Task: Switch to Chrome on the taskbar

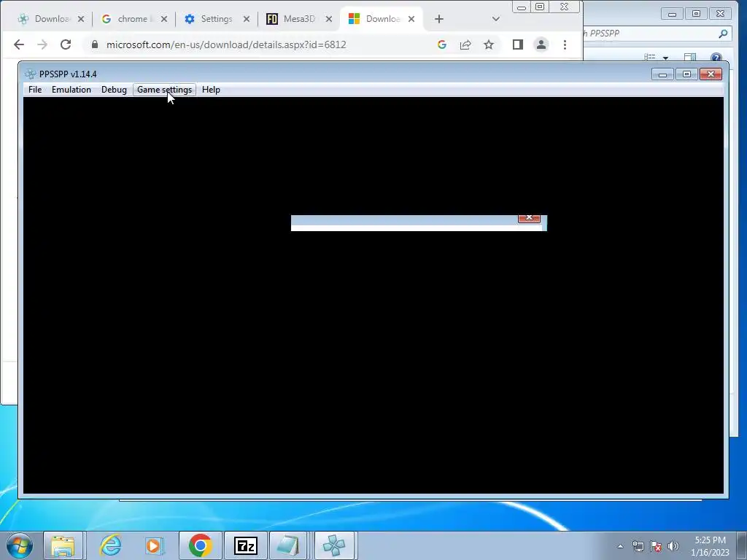Action: click(200, 545)
